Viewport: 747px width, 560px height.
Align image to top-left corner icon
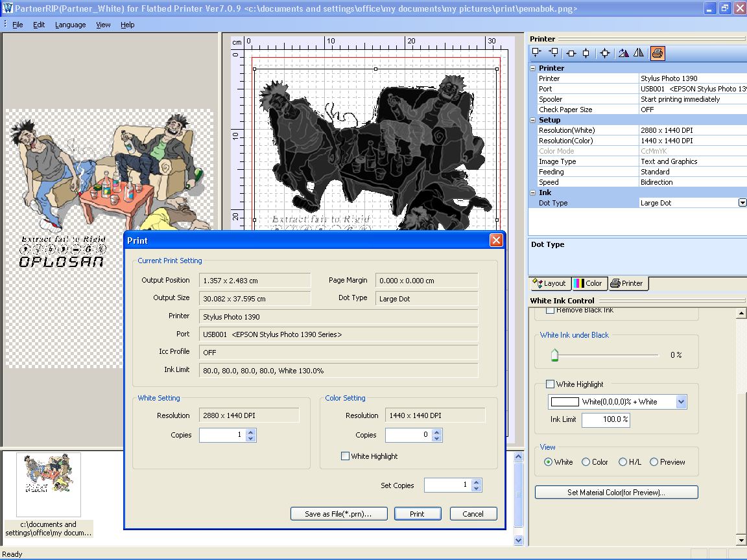pyautogui.click(x=537, y=53)
